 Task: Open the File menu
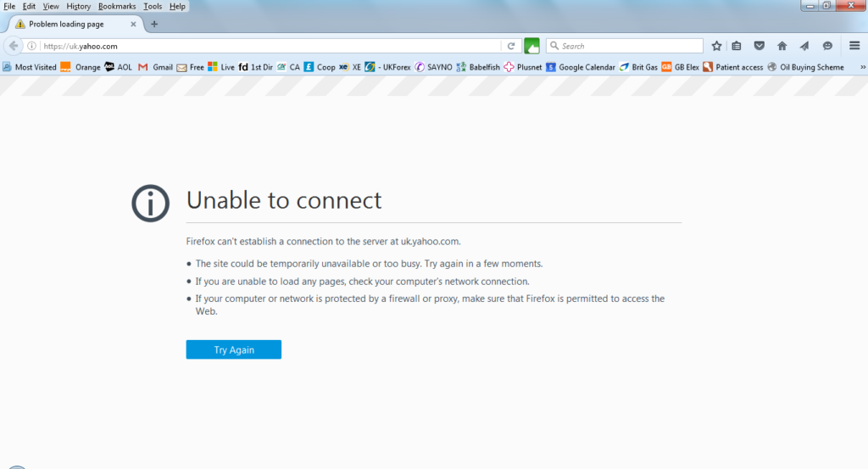[x=9, y=7]
